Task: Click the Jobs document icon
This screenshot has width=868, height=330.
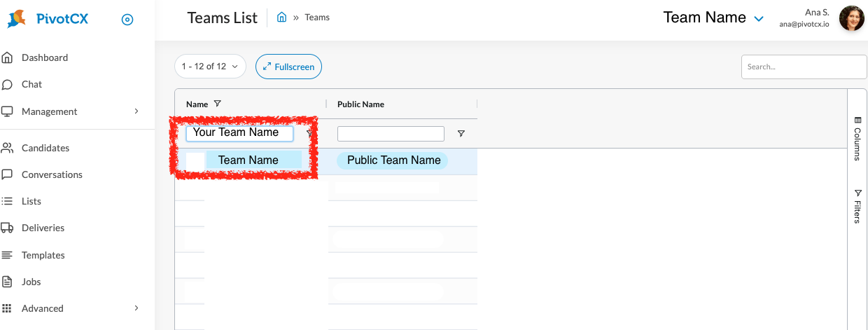Action: (x=8, y=282)
